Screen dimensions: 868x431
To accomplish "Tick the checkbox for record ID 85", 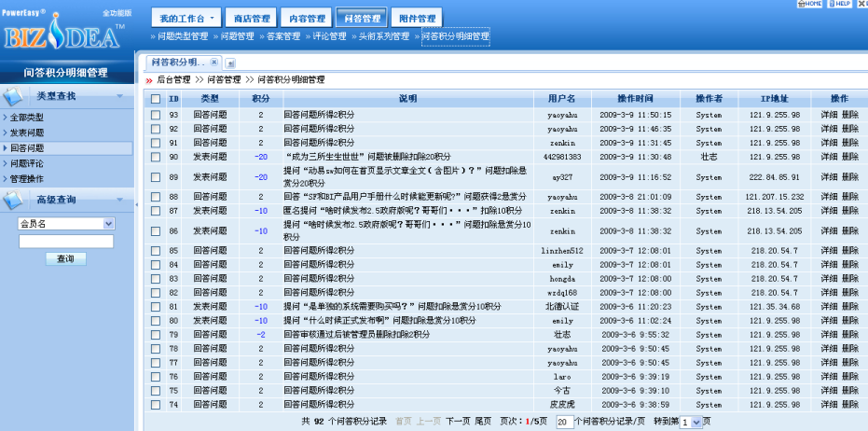I will click(x=156, y=251).
